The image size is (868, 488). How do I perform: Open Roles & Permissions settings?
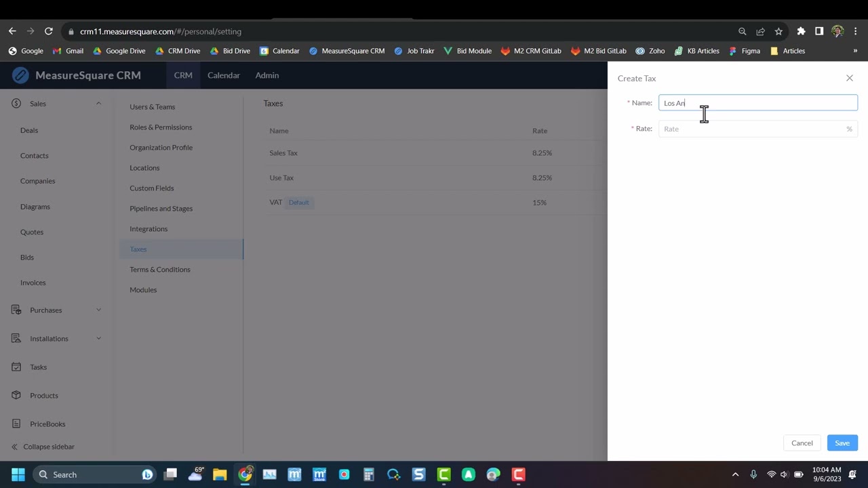161,127
